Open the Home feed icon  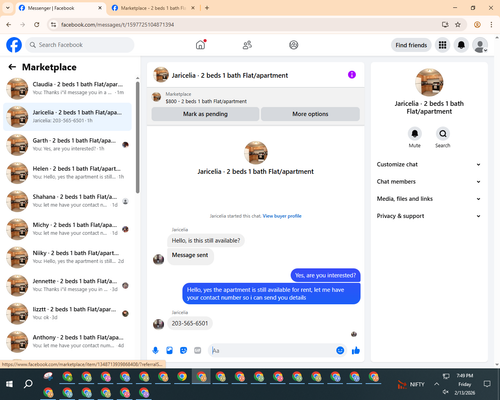click(200, 45)
